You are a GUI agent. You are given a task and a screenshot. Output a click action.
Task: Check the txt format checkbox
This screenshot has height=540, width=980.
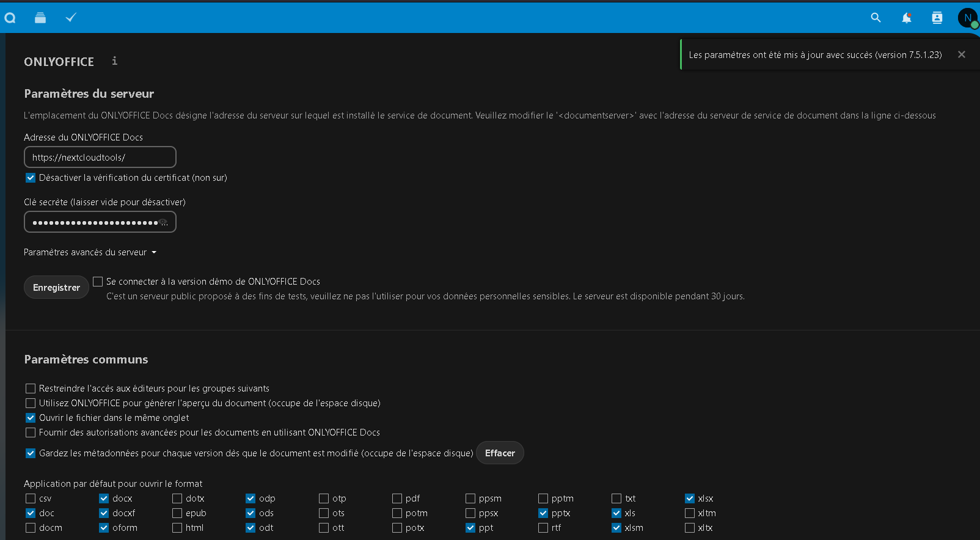[x=616, y=498]
